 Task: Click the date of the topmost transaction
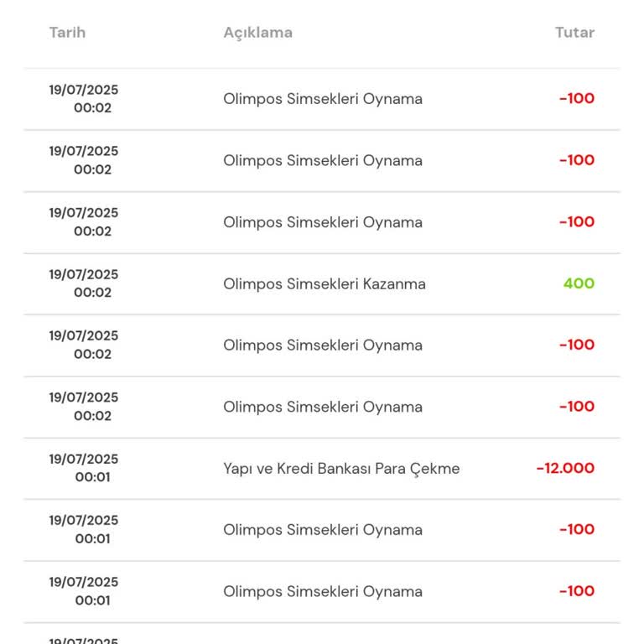click(84, 99)
